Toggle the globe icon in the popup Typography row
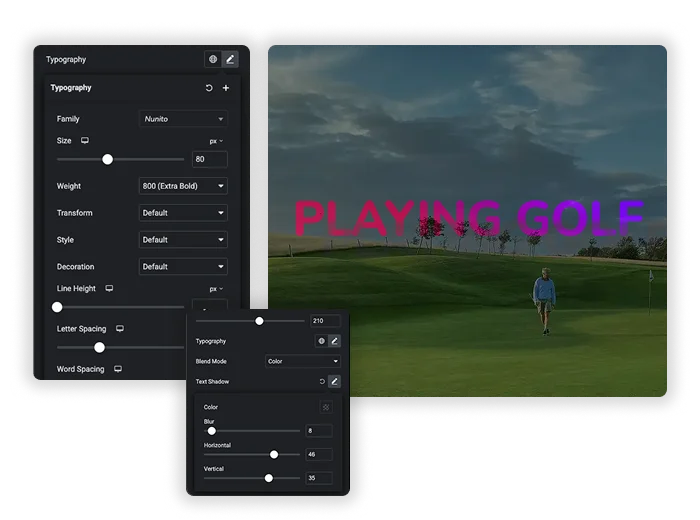The height and width of the screenshot is (520, 700). pyautogui.click(x=321, y=341)
